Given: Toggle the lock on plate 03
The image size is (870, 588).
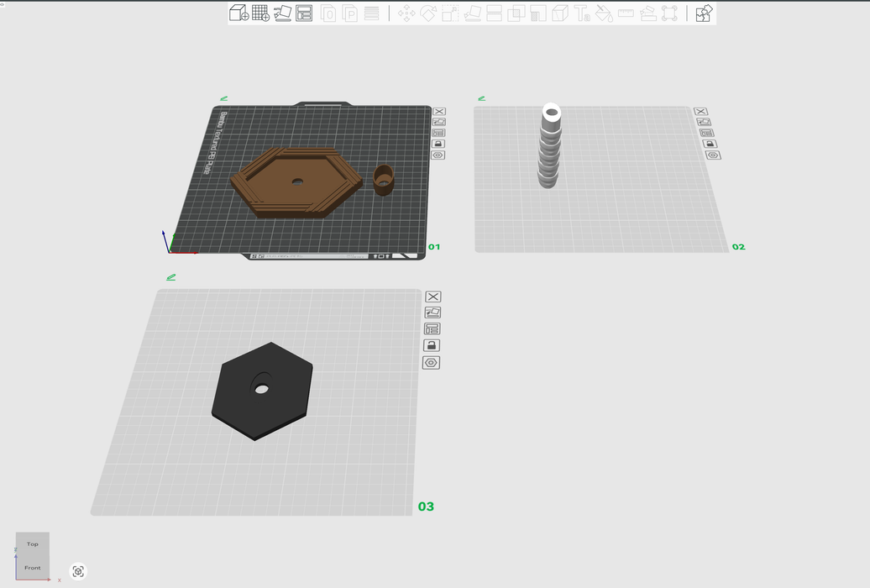Looking at the screenshot, I should click(432, 345).
